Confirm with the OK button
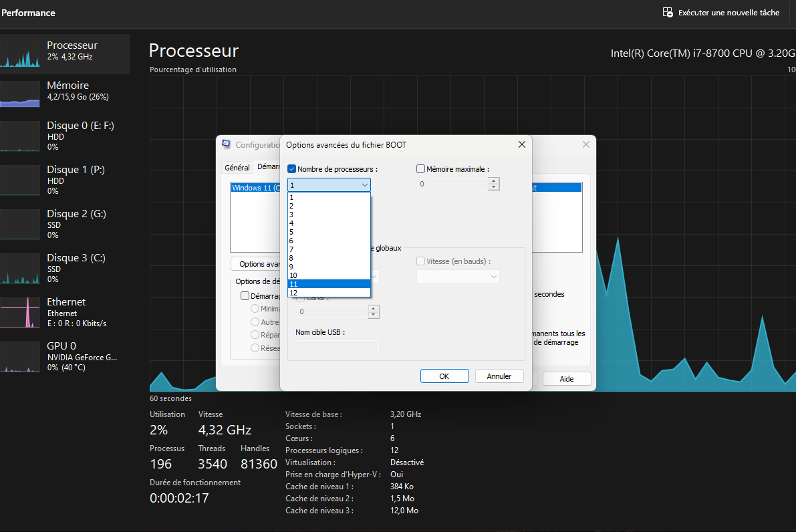Viewport: 796px width, 532px height. [444, 376]
